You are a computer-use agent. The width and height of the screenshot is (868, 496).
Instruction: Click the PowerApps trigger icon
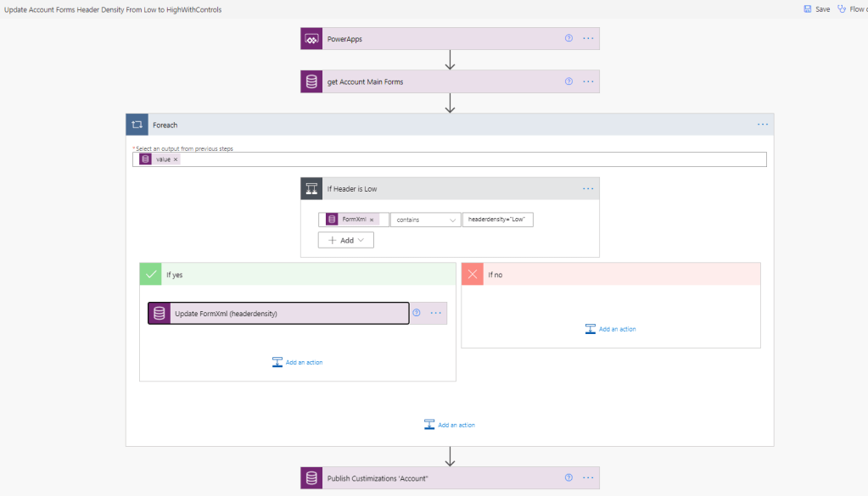(x=311, y=39)
